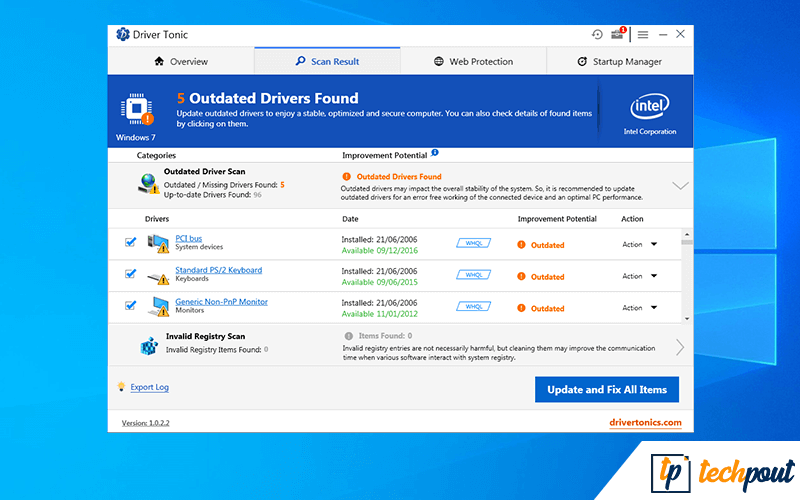The width and height of the screenshot is (800, 500).
Task: Uncheck the Generic Non-PnP Monitor checkbox
Action: (131, 305)
